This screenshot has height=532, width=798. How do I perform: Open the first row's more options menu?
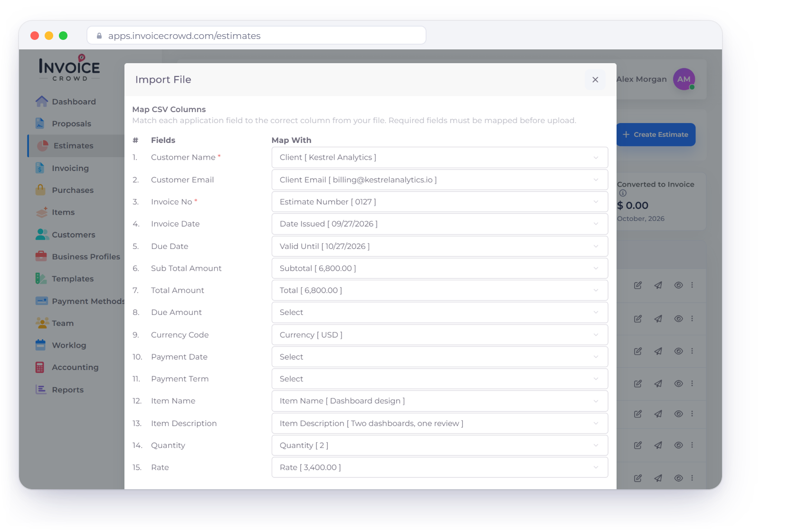point(692,285)
